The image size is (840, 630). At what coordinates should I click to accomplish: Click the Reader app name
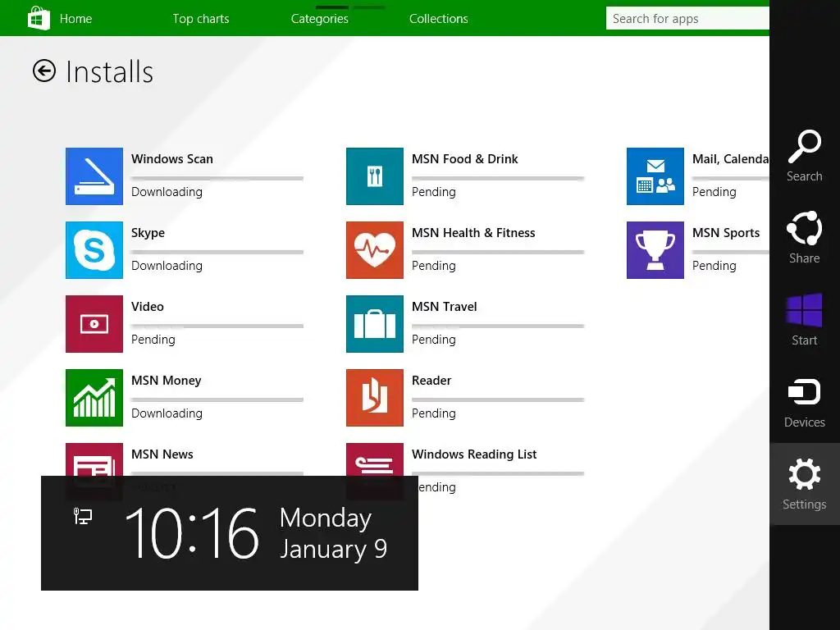431,381
